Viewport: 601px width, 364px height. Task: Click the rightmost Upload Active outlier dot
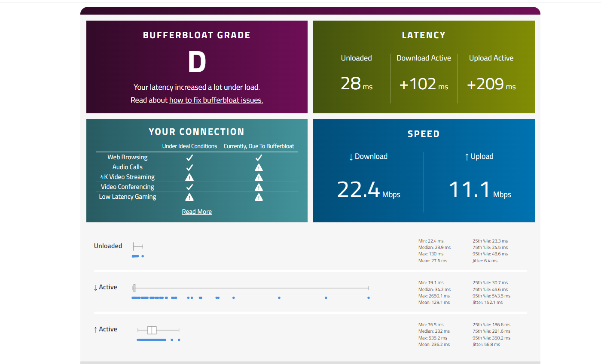(179, 340)
